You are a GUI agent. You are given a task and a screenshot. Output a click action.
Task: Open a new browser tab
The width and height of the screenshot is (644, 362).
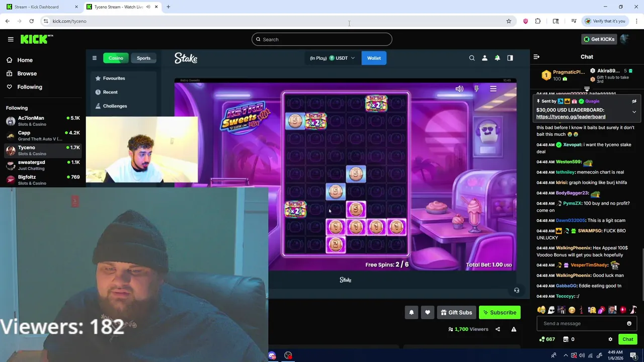pyautogui.click(x=168, y=7)
